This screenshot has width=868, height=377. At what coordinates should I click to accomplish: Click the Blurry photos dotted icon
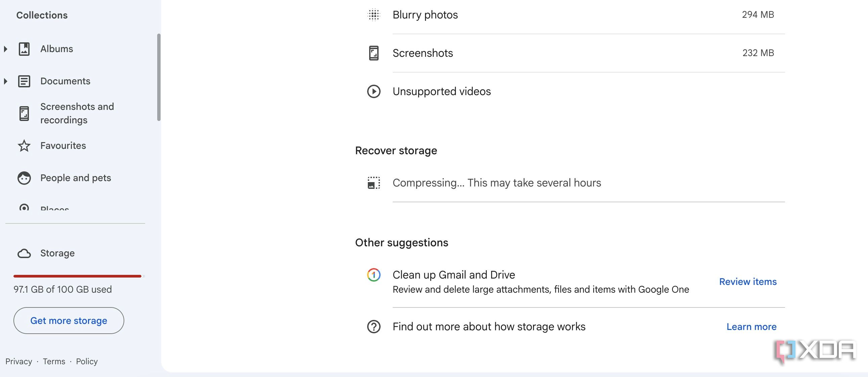click(374, 15)
